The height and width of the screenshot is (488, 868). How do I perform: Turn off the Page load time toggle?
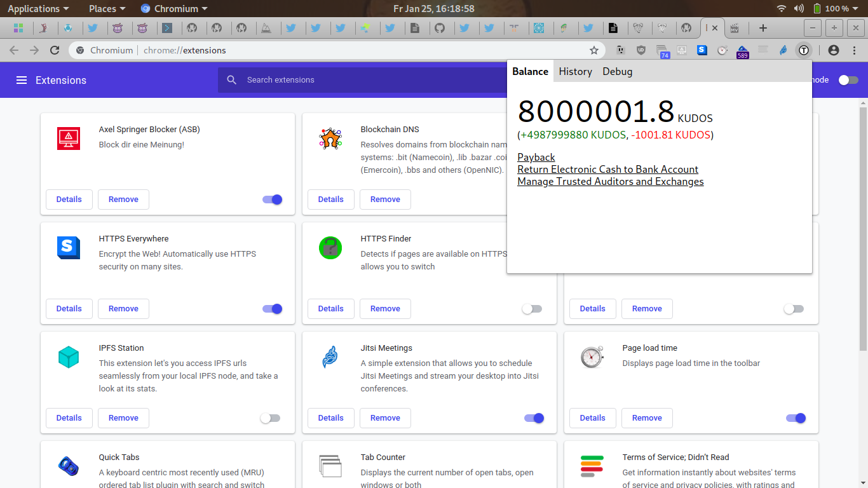tap(796, 418)
